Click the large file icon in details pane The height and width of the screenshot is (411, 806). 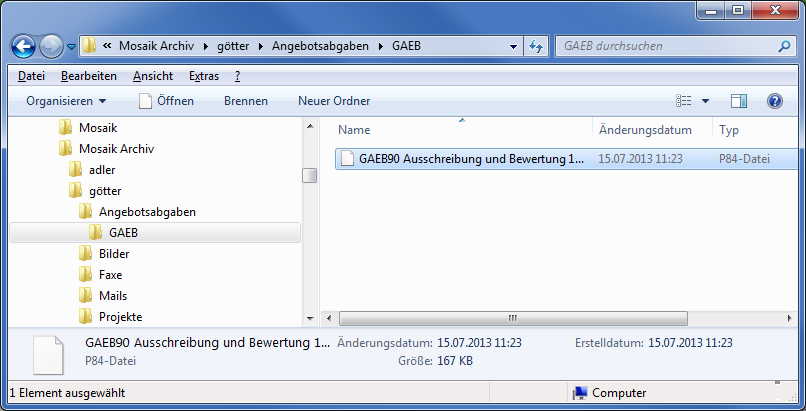point(48,354)
